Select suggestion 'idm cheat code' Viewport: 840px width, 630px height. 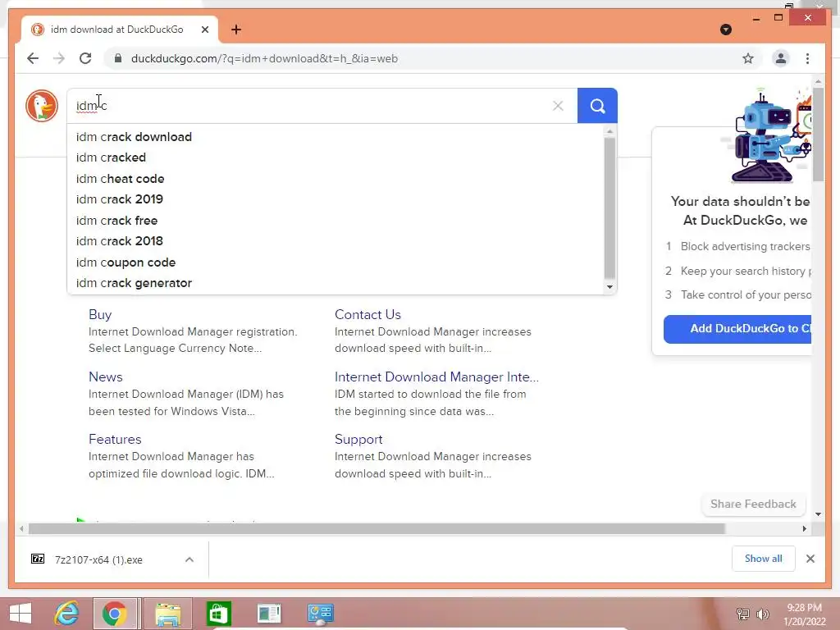pos(336,178)
